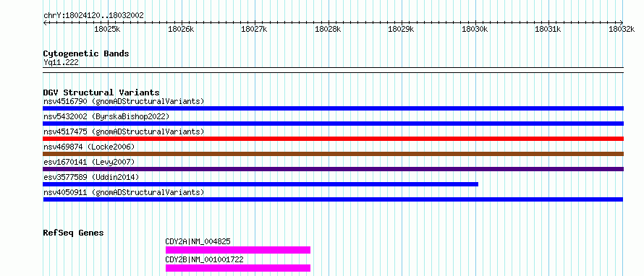The width and height of the screenshot is (644, 276).
Task: Click the 18032k ruler tick label
Action: coord(622,29)
